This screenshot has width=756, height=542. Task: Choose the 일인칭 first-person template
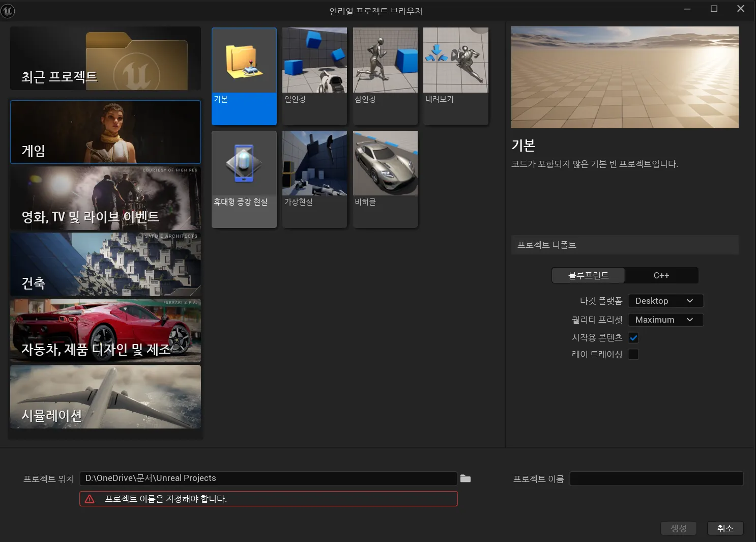point(314,61)
